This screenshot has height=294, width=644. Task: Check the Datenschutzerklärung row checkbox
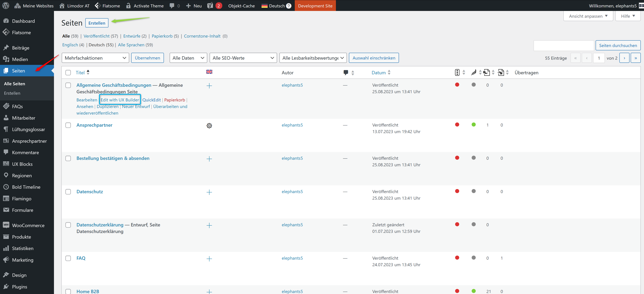[x=68, y=225]
